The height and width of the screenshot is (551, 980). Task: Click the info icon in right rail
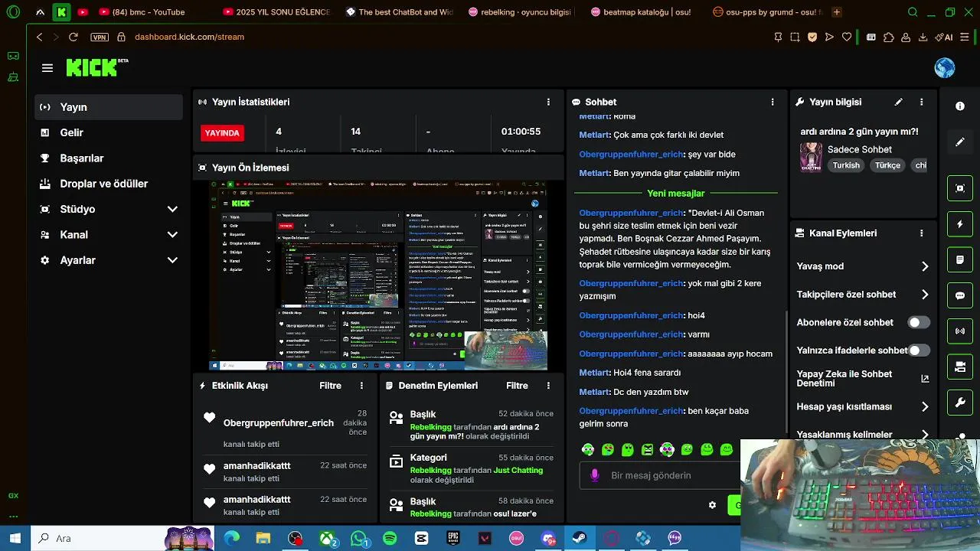coord(960,106)
